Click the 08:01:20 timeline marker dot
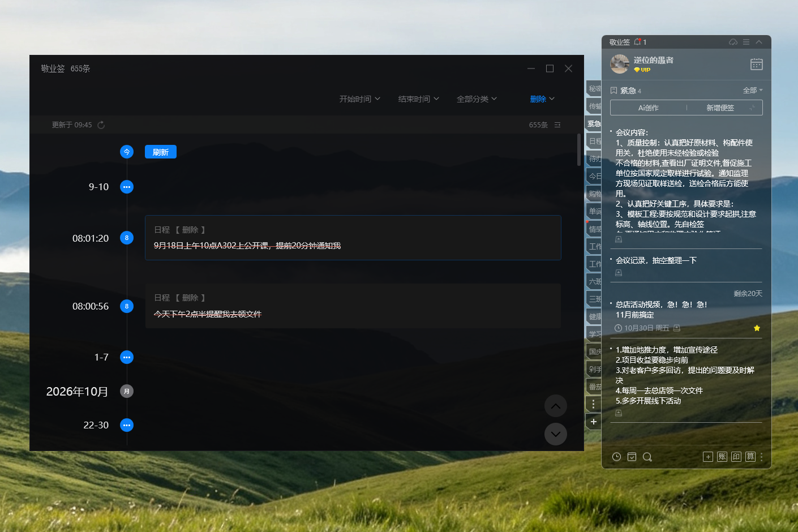Viewport: 798px width, 532px height. [x=127, y=238]
